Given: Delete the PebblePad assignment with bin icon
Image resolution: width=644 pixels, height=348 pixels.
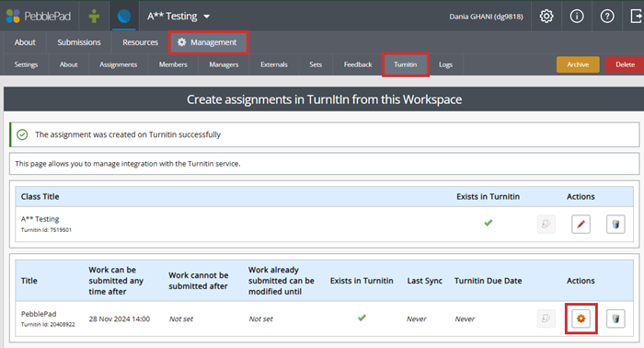Looking at the screenshot, I should pos(615,319).
